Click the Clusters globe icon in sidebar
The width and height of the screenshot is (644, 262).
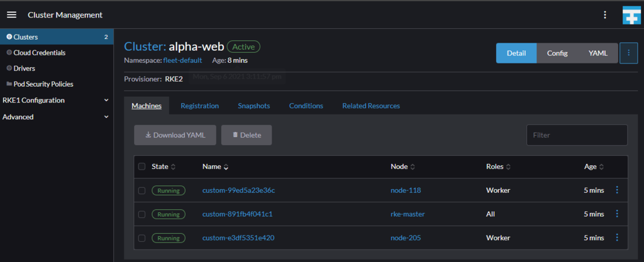(x=9, y=37)
